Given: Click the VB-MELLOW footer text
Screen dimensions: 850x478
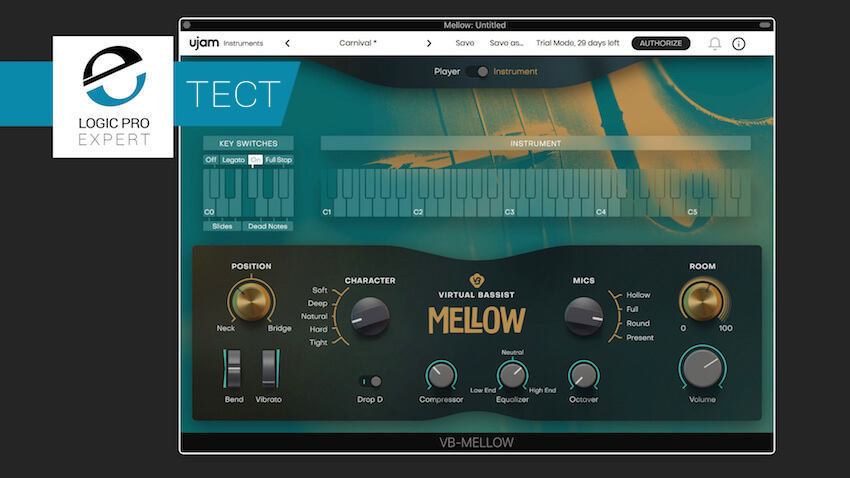Looking at the screenshot, I should tap(476, 442).
